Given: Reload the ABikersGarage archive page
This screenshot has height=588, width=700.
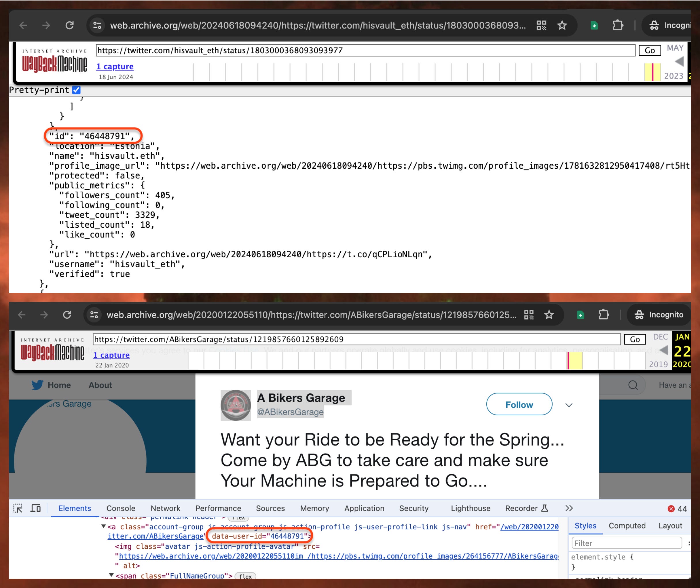Looking at the screenshot, I should pos(67,315).
